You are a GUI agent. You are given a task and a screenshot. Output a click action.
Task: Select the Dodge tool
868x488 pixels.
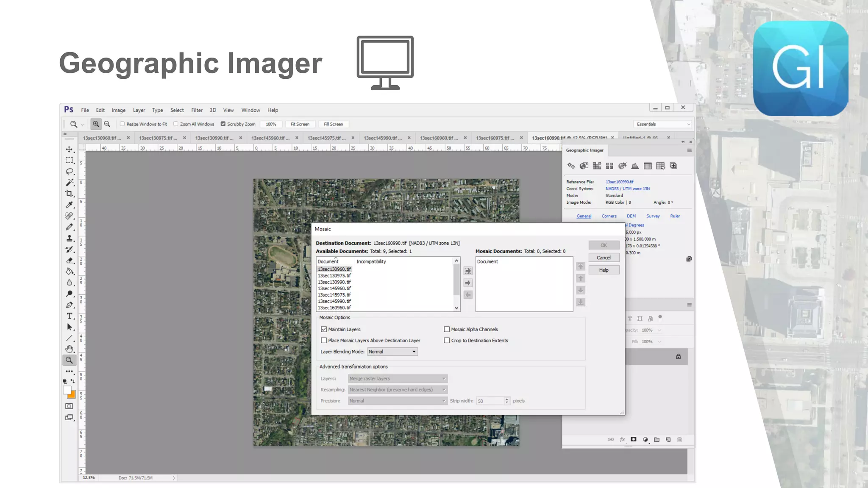pos(69,294)
